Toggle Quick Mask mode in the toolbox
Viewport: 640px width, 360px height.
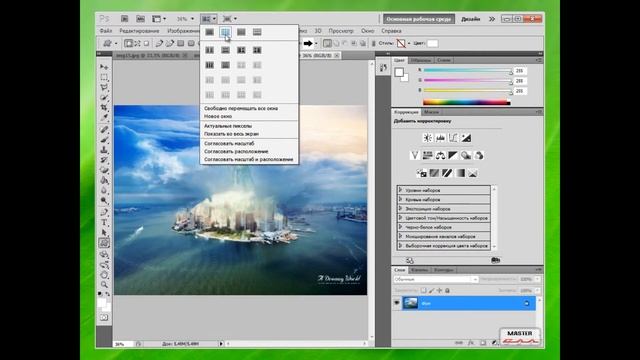coord(104,318)
